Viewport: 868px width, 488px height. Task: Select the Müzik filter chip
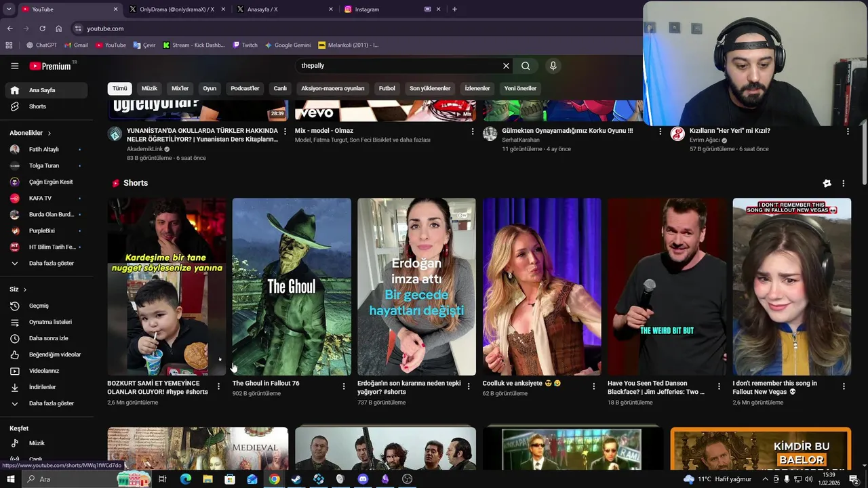pos(149,88)
